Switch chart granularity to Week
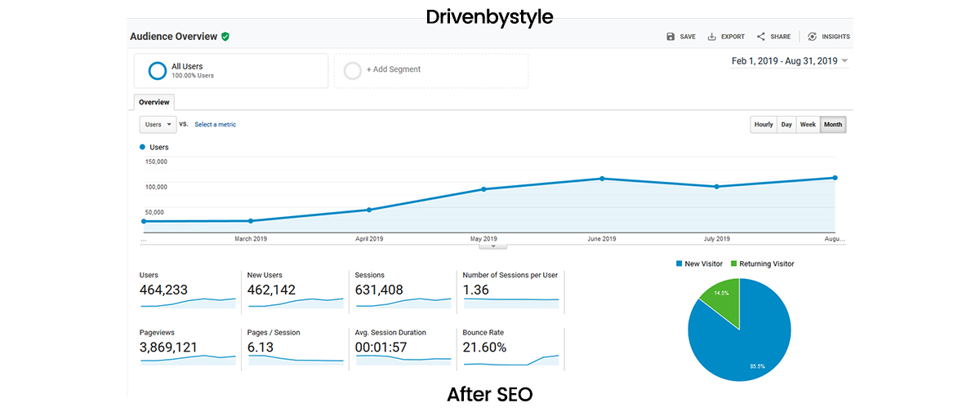980x416 pixels. tap(808, 125)
